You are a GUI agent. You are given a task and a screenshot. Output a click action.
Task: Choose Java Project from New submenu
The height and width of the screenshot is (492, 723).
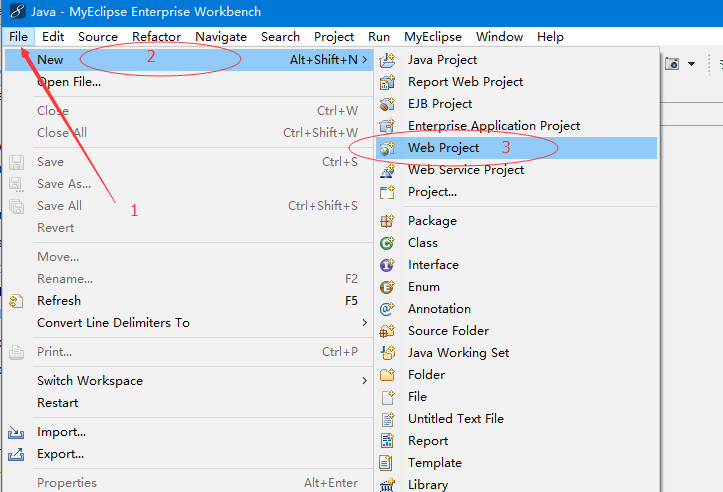(516, 60)
